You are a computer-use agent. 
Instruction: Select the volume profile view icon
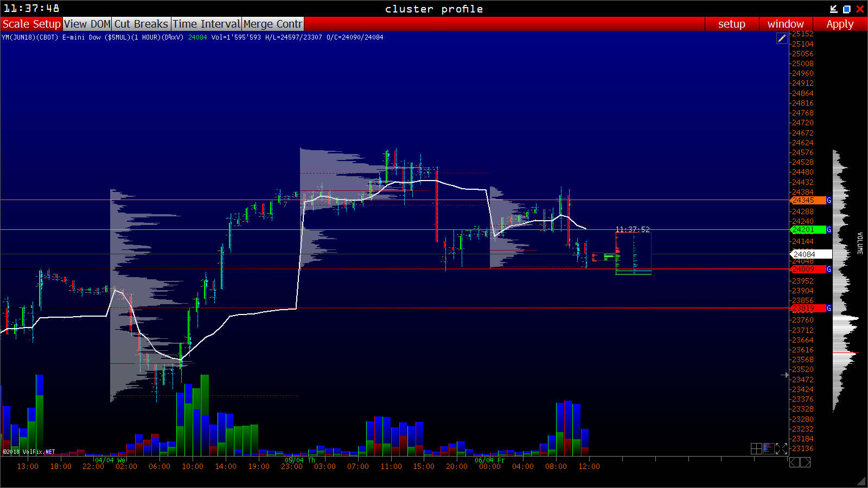769,448
